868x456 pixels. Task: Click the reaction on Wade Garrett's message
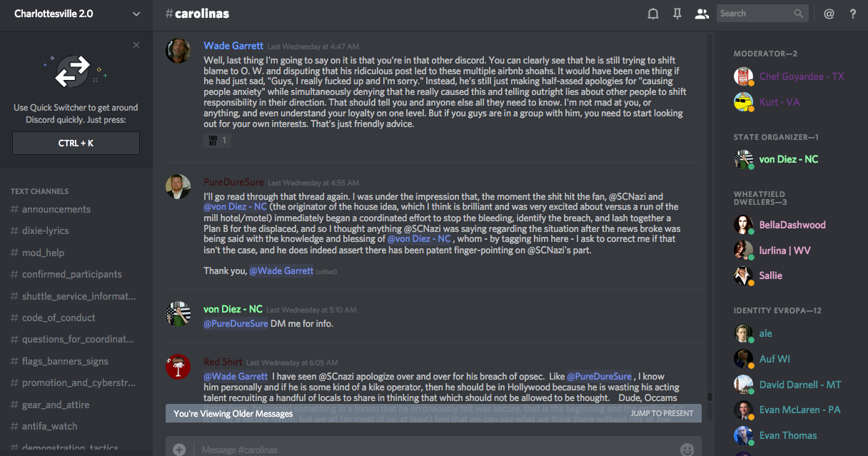[216, 141]
